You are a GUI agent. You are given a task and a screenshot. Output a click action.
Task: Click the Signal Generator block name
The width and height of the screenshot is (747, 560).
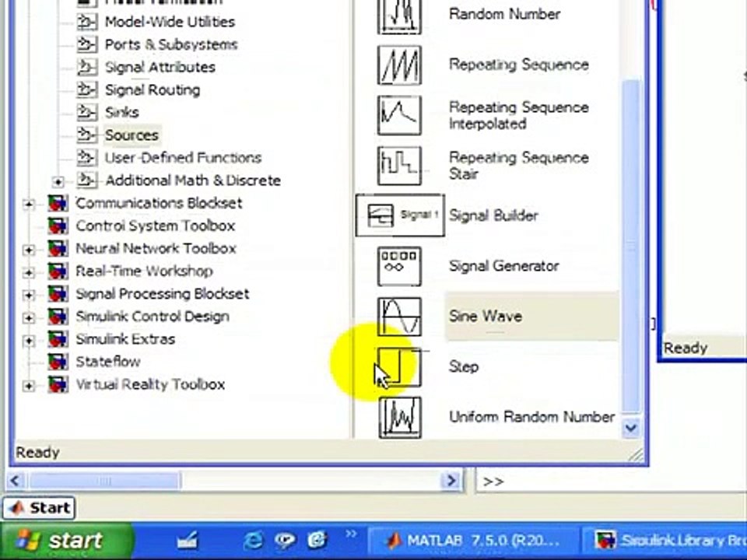click(x=504, y=266)
